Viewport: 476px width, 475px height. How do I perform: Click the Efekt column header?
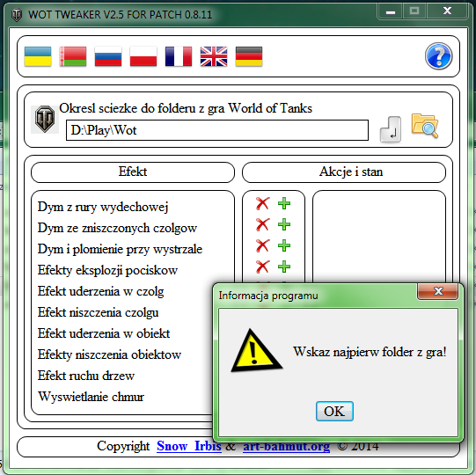point(133,172)
